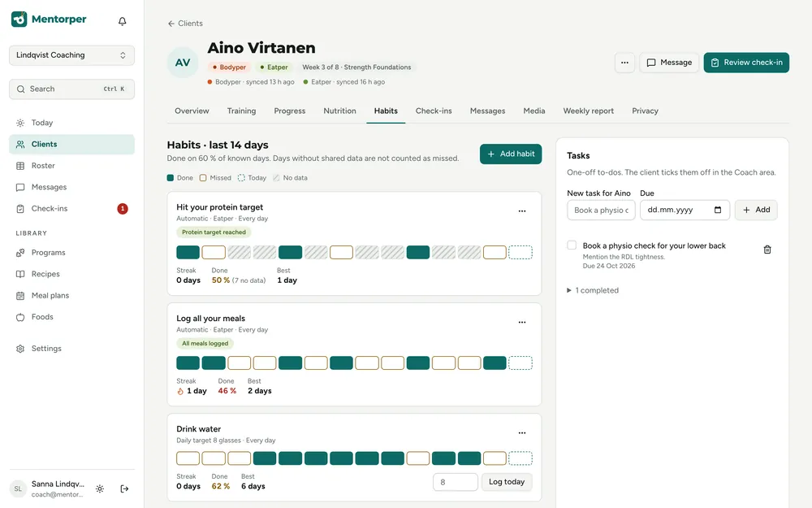This screenshot has height=508, width=812.
Task: Click the Mentorper logo icon
Action: (19, 20)
